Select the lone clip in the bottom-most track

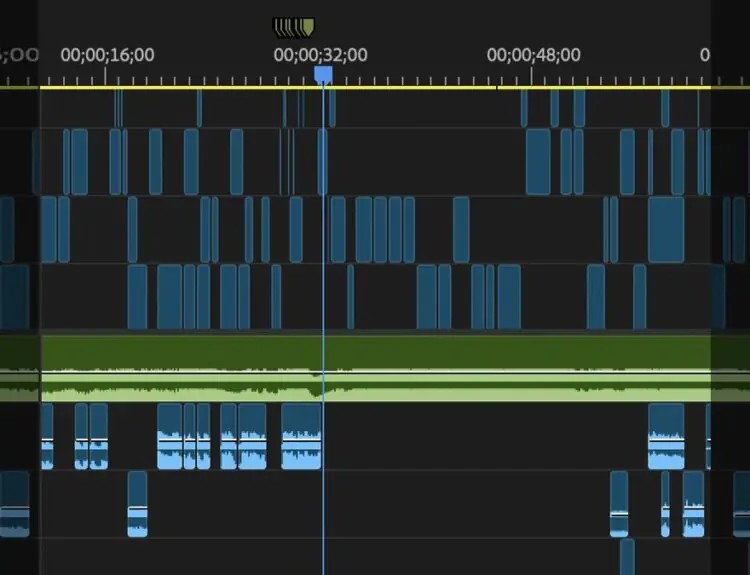click(627, 556)
